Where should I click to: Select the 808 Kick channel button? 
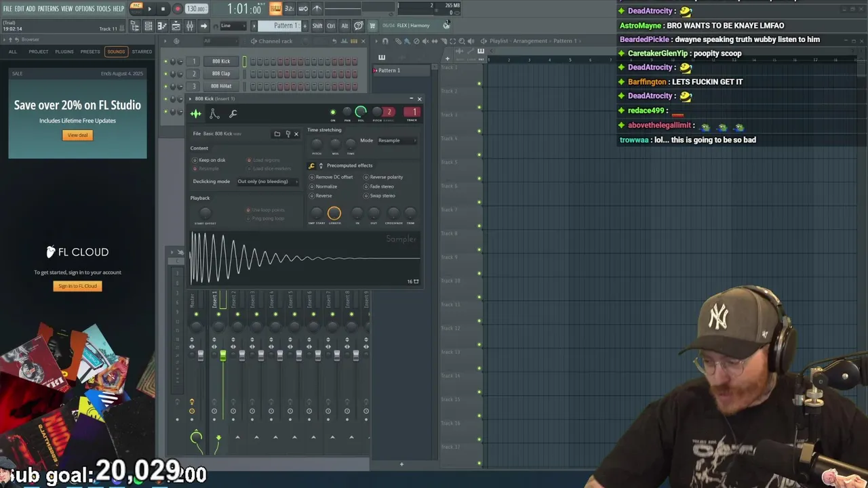click(x=221, y=61)
